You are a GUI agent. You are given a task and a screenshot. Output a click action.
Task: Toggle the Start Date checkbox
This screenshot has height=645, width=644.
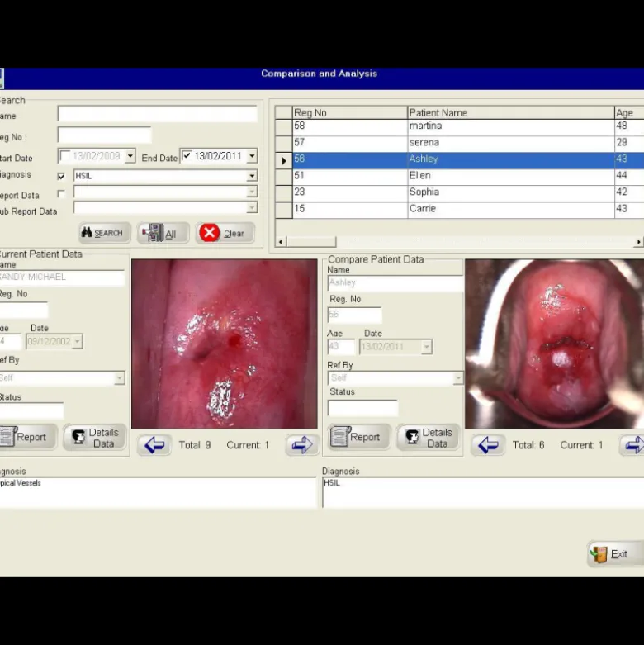(65, 156)
